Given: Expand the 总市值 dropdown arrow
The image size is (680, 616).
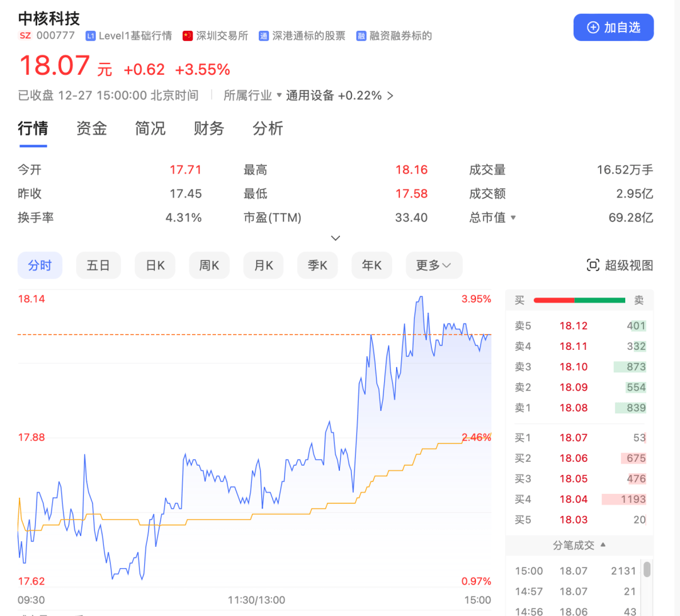Looking at the screenshot, I should [x=512, y=218].
